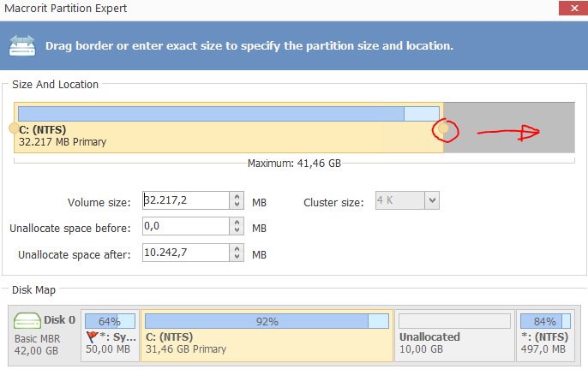Focus the Volume size input field
The width and height of the screenshot is (588, 381).
pos(186,200)
